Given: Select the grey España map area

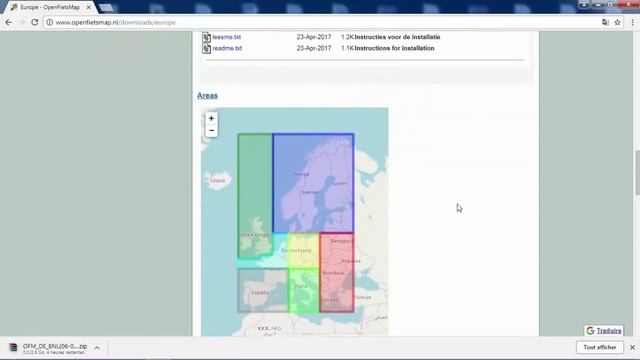Looking at the screenshot, I should click(263, 290).
